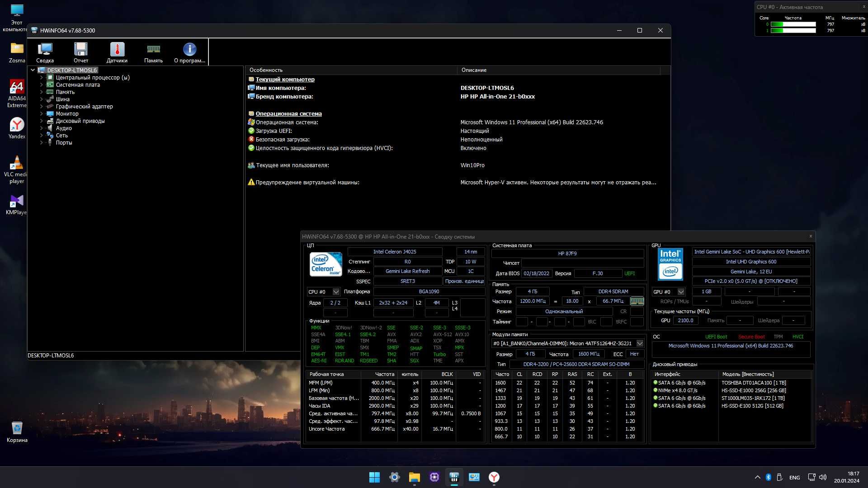Click Особенность column header
The width and height of the screenshot is (868, 488).
351,70
